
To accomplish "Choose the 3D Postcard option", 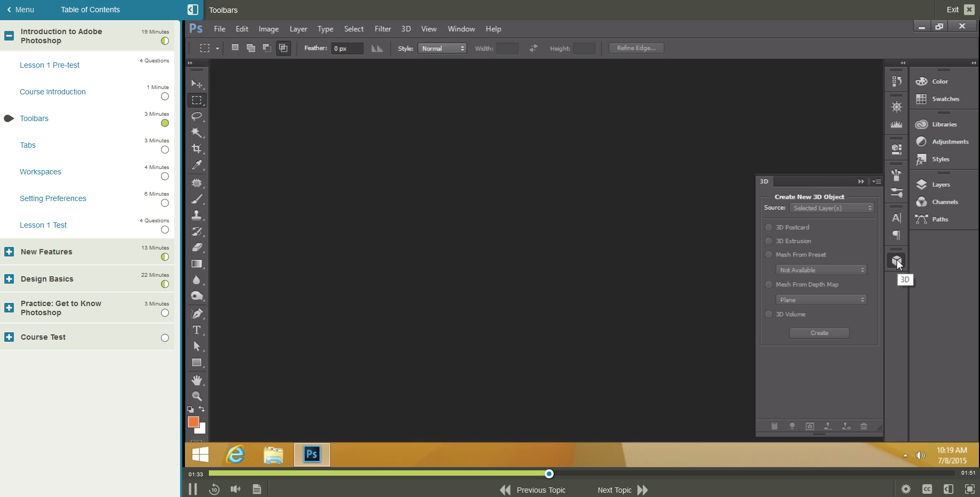I will coord(769,227).
